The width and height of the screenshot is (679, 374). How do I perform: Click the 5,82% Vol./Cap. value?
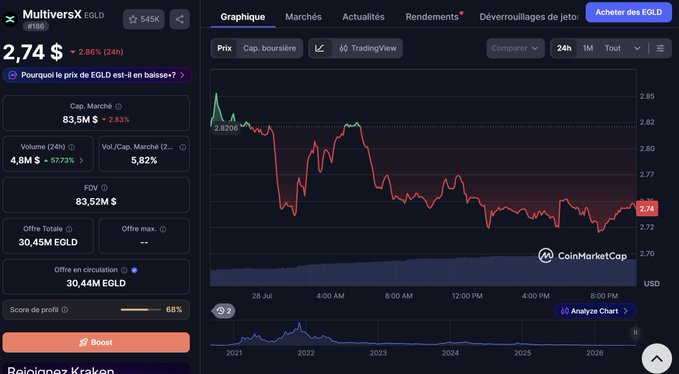(x=144, y=161)
